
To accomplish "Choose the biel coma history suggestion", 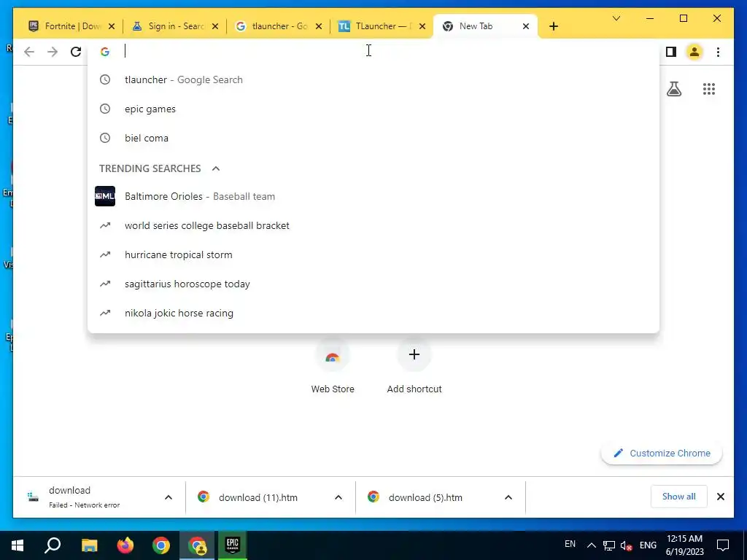I will point(373,138).
